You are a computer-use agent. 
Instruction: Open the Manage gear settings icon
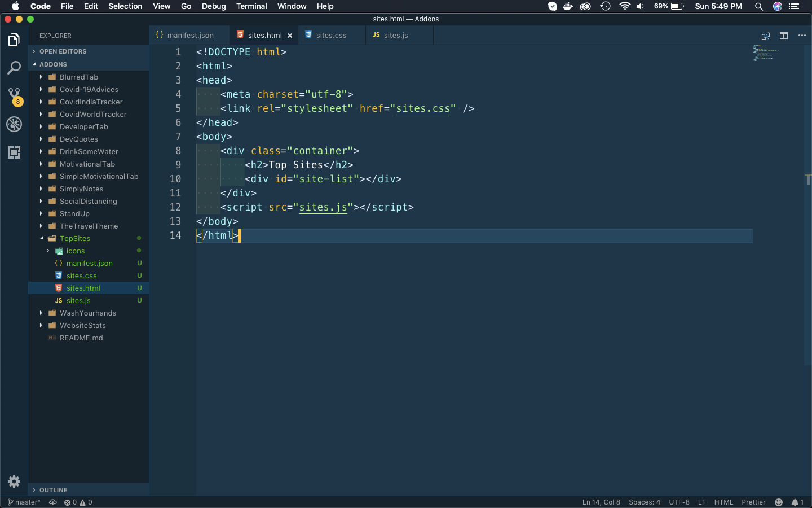pos(14,481)
